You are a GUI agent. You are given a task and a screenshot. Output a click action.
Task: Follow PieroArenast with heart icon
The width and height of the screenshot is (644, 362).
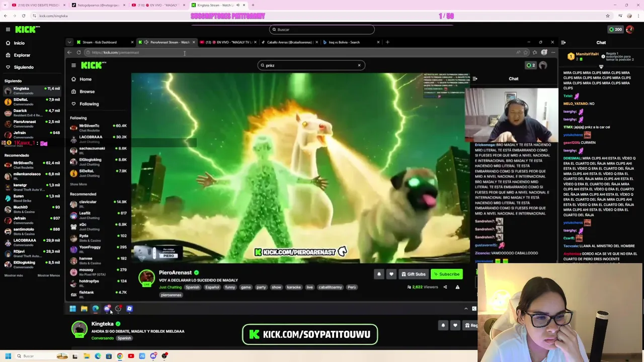coord(391,274)
